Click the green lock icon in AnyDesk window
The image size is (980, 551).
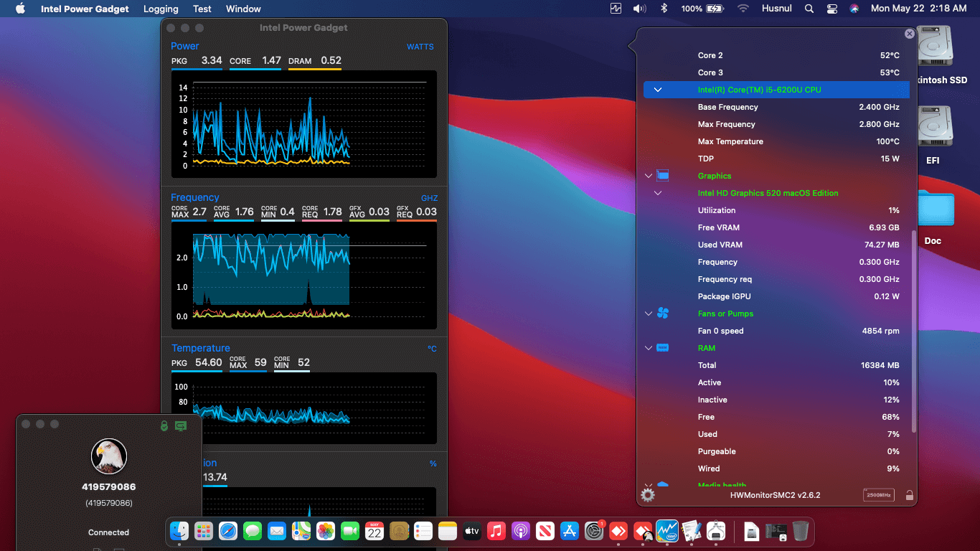[x=164, y=425]
